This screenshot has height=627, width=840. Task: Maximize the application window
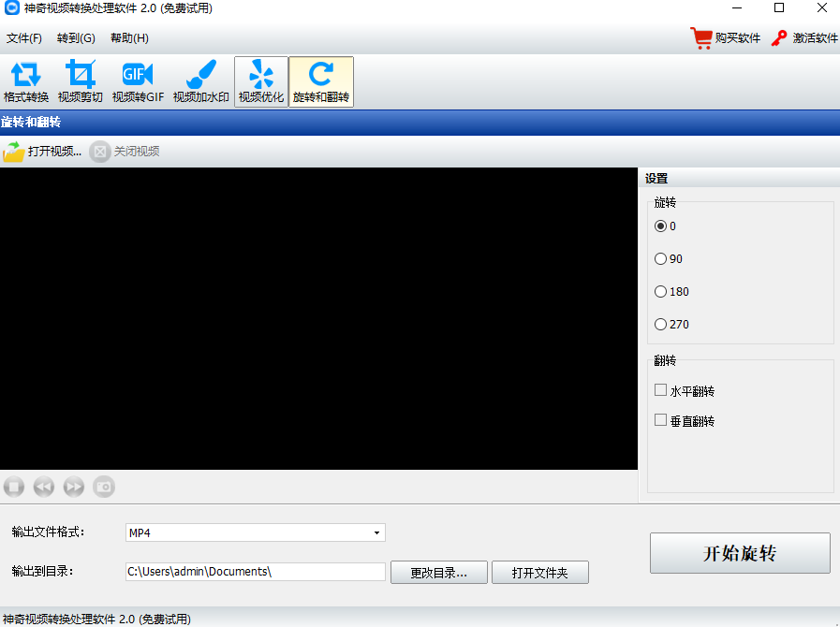pos(779,8)
